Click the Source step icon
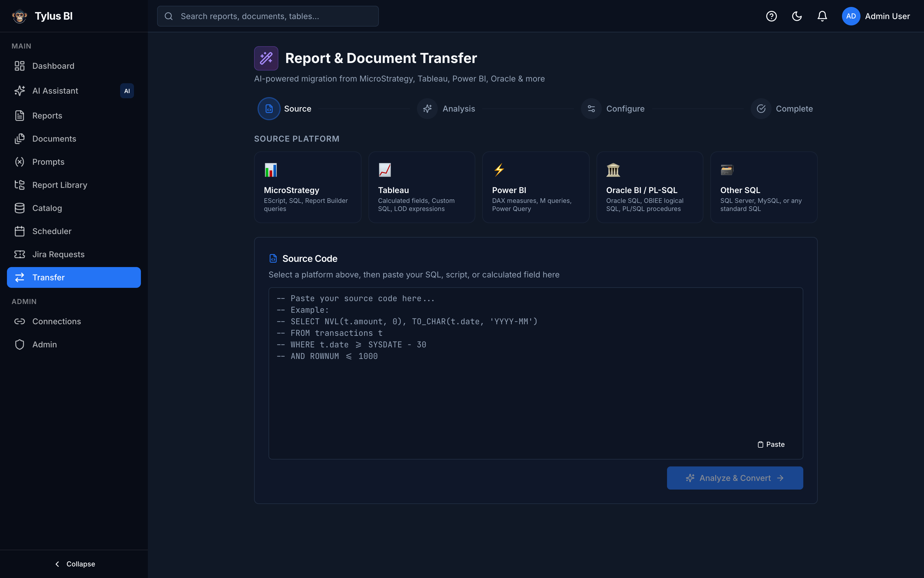Viewport: 924px width, 578px height. 269,109
